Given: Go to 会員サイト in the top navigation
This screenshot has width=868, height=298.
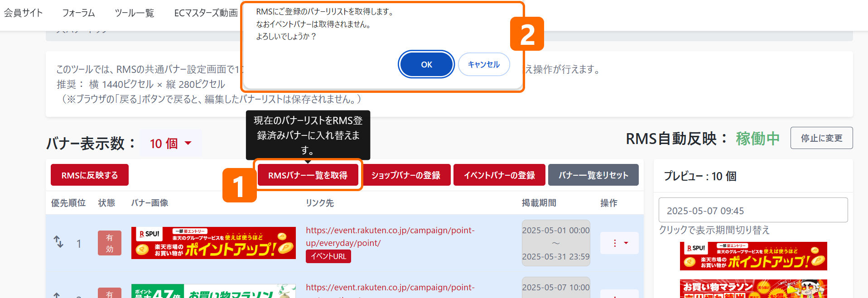Looking at the screenshot, I should (23, 13).
